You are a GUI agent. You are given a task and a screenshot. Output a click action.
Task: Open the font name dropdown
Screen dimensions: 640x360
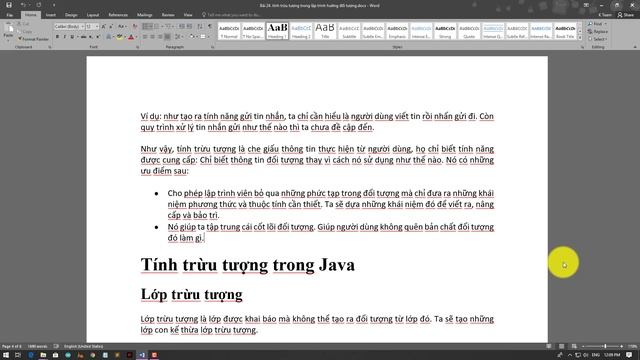point(82,27)
